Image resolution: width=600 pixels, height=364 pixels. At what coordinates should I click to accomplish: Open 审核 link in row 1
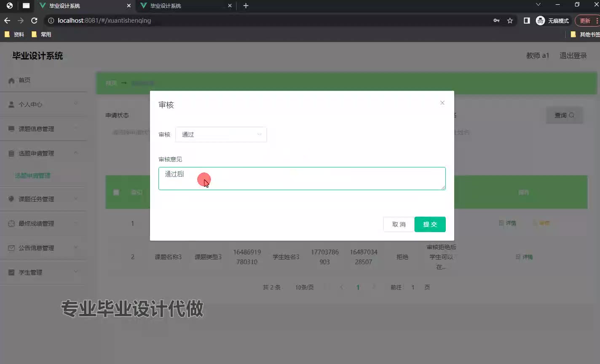541,223
